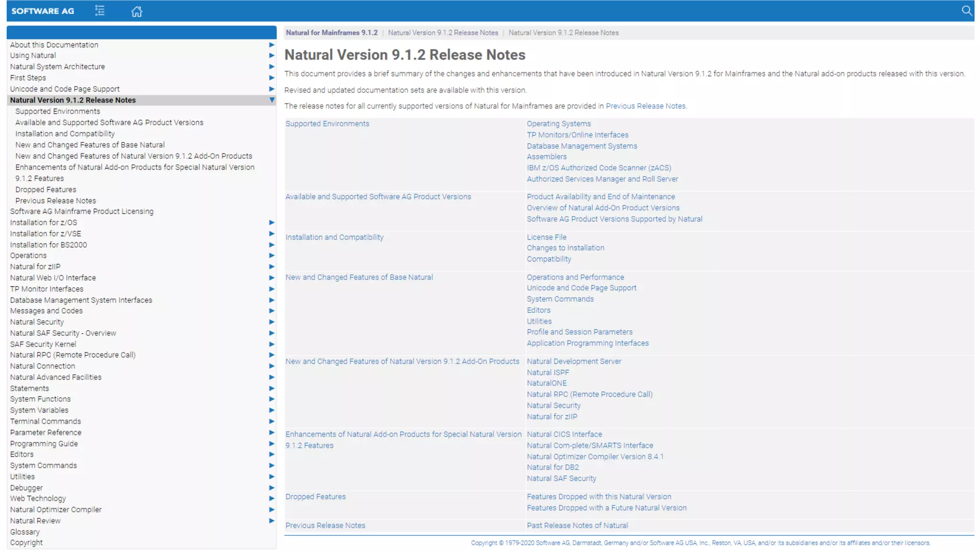
Task: Open the Previous Release Notes intro link
Action: 646,106
